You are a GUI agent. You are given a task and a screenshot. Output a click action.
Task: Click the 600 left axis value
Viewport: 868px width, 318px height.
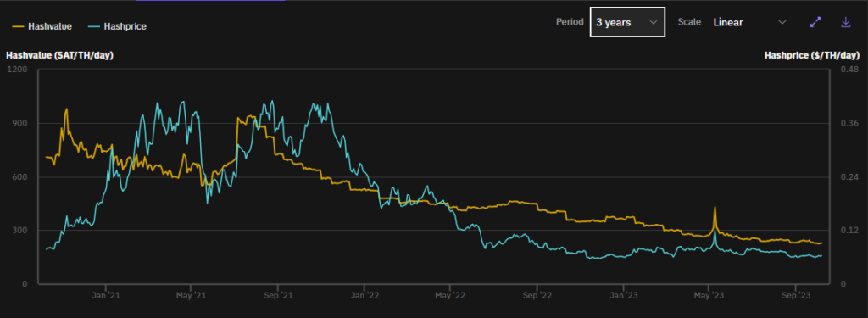pos(21,176)
